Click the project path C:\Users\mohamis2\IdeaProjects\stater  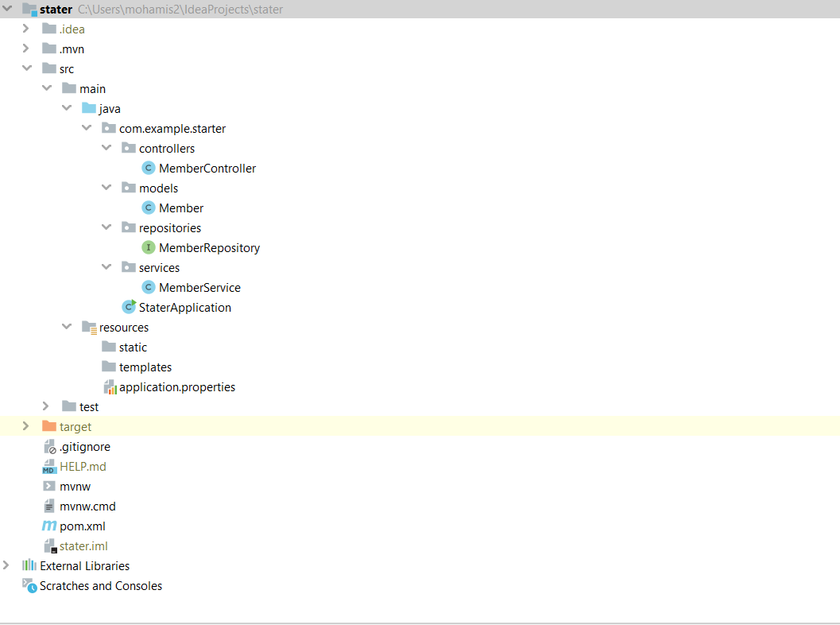pos(180,9)
